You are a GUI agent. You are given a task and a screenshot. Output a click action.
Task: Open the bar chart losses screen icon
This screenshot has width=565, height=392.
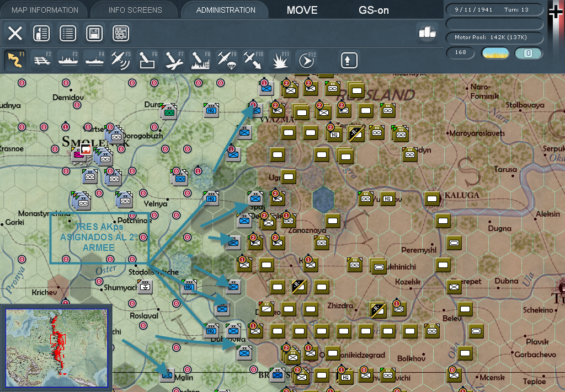[x=427, y=32]
